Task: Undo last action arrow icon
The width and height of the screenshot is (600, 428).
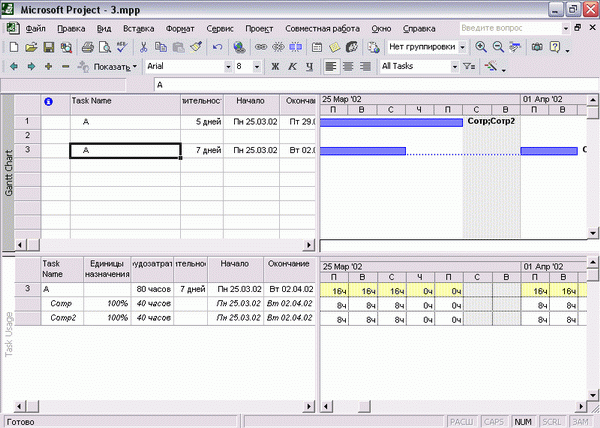Action: (217, 47)
